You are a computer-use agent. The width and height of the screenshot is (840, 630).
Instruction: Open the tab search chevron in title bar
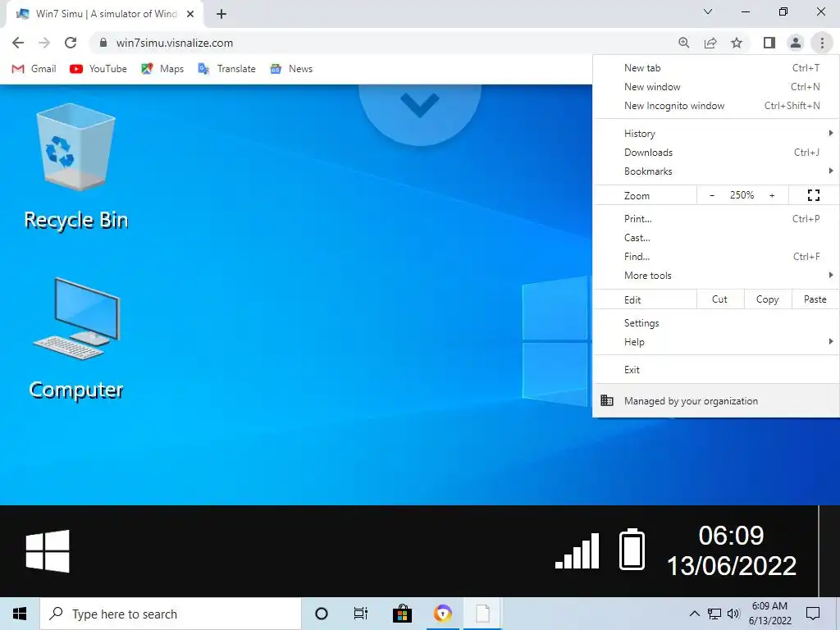tap(708, 11)
